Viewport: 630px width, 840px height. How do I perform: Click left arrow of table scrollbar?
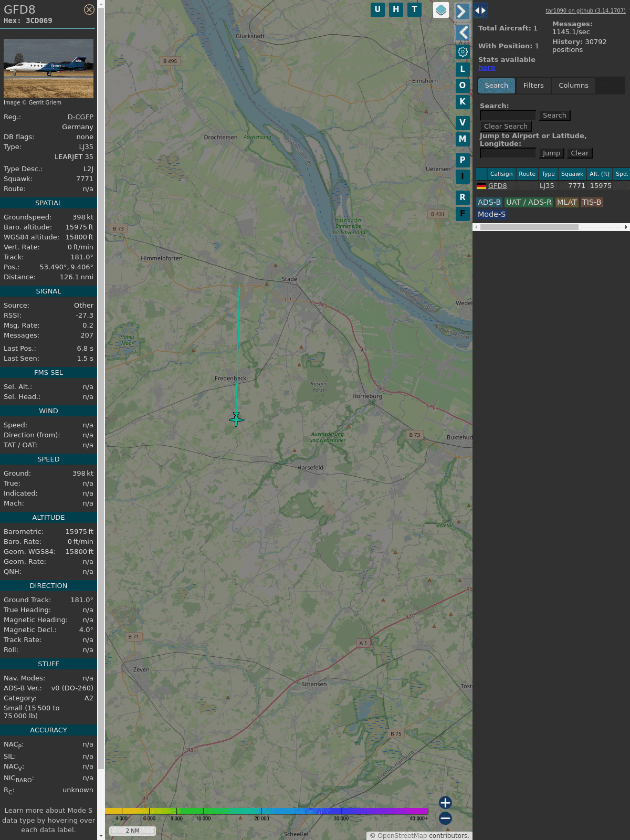[x=476, y=227]
